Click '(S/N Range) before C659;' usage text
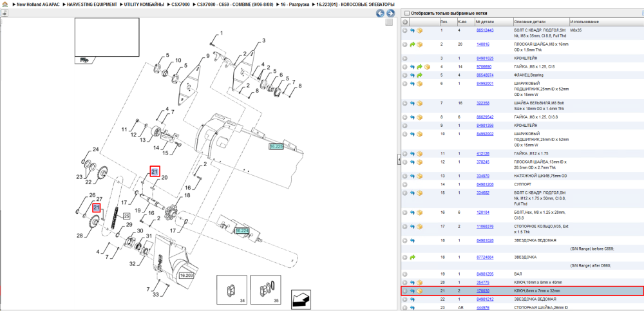The width and height of the screenshot is (644, 311). point(591,249)
